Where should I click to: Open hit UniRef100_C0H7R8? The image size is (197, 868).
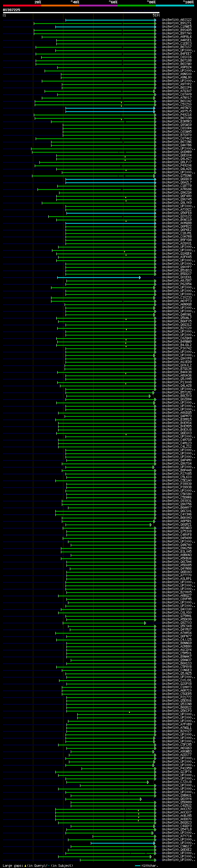tap(177, 236)
